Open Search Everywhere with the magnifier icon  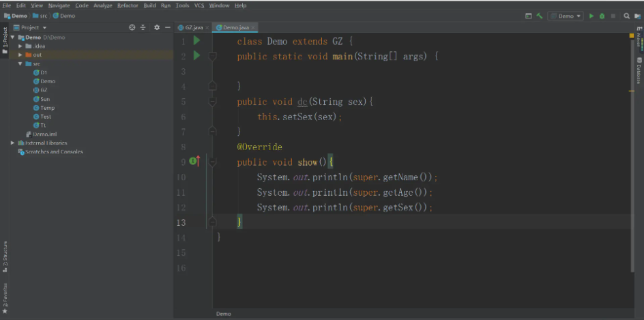click(627, 16)
